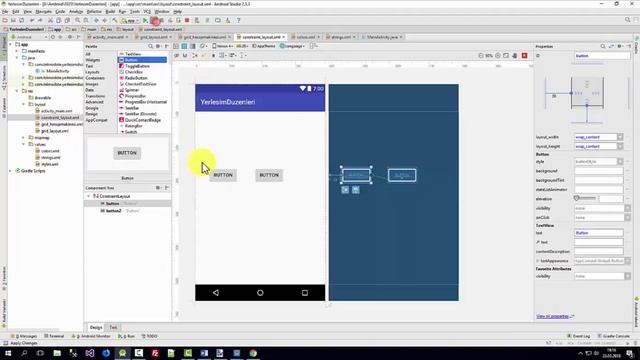The width and height of the screenshot is (640, 360).
Task: Click the background property input field
Action: point(599,171)
